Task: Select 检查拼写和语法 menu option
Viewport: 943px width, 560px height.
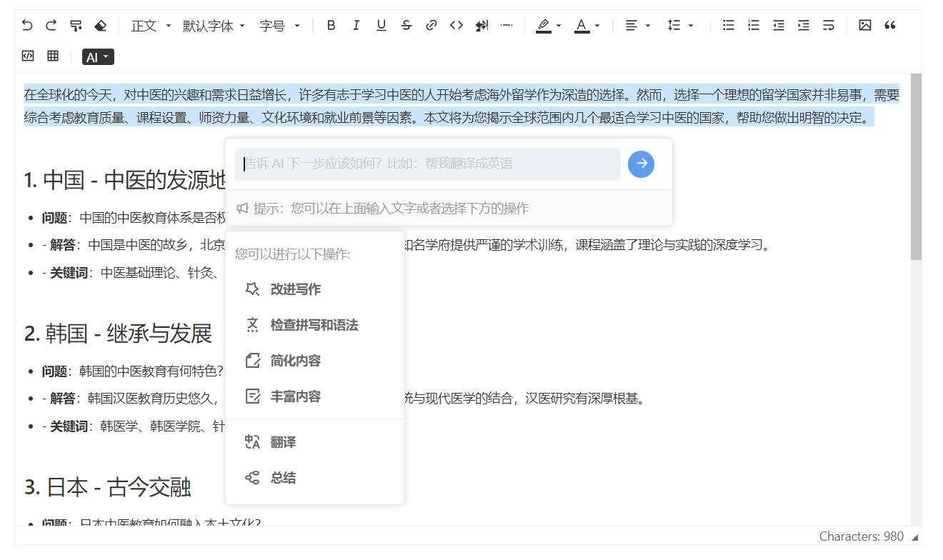Action: tap(315, 325)
